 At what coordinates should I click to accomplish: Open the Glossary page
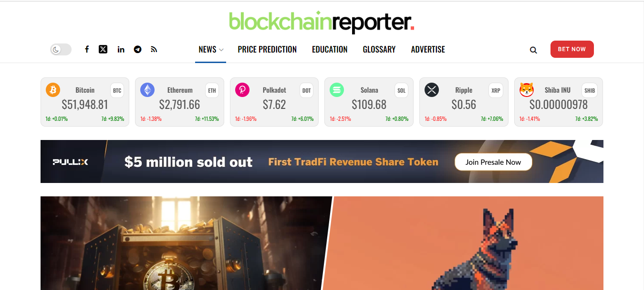[379, 49]
